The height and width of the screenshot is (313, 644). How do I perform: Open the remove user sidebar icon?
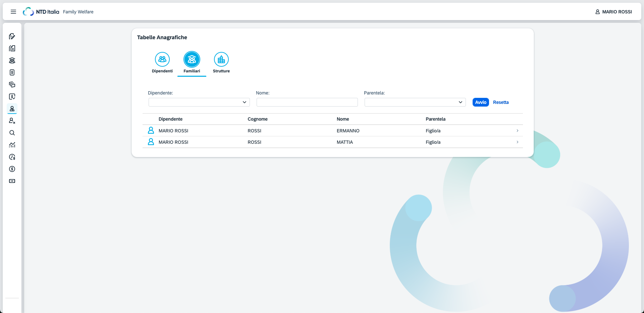tap(12, 121)
